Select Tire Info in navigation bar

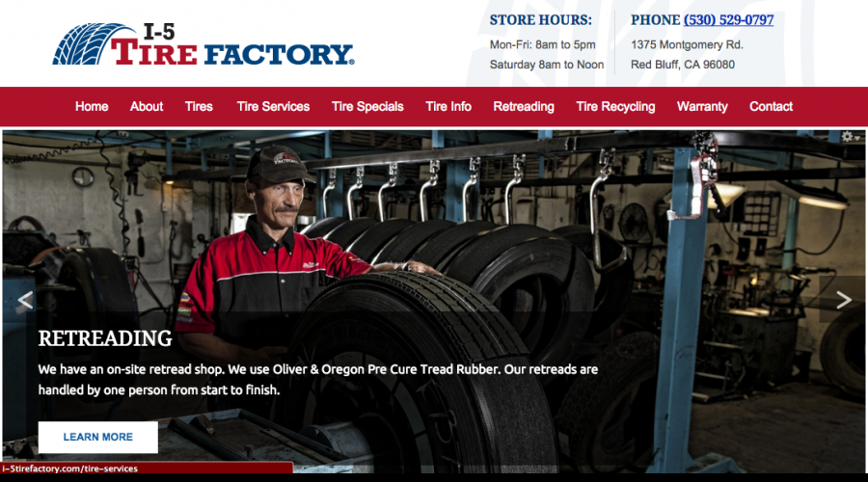coord(448,106)
